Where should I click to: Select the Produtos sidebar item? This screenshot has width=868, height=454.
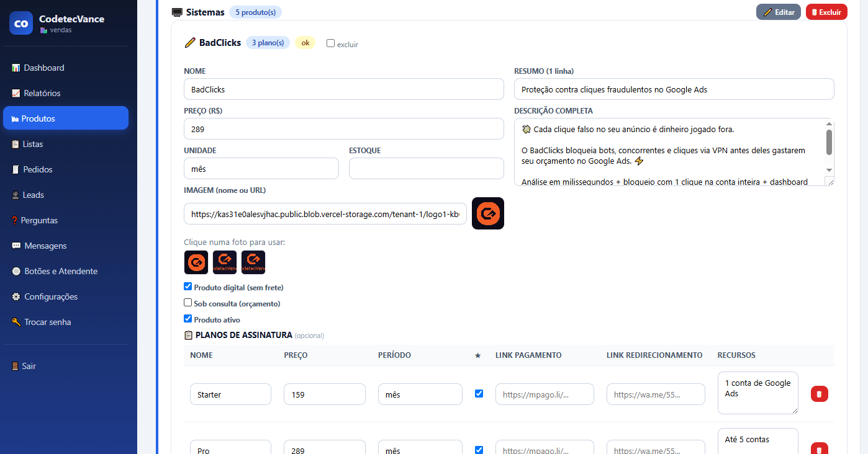pos(66,118)
